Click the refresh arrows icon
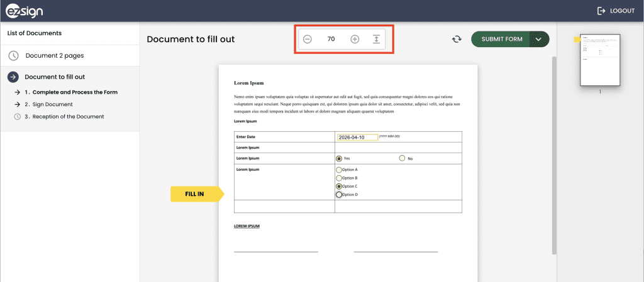This screenshot has height=282, width=644. click(457, 40)
